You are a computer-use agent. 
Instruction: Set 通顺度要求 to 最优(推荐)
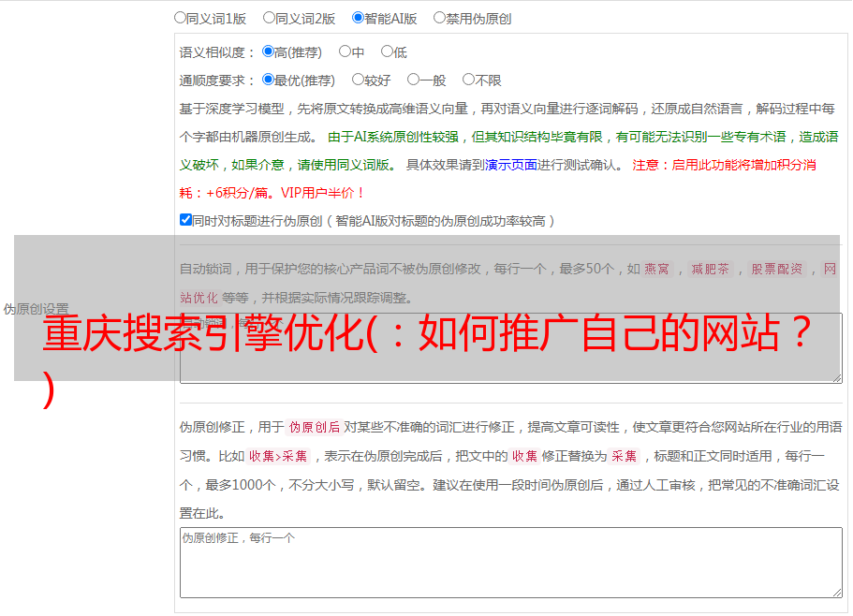click(268, 80)
